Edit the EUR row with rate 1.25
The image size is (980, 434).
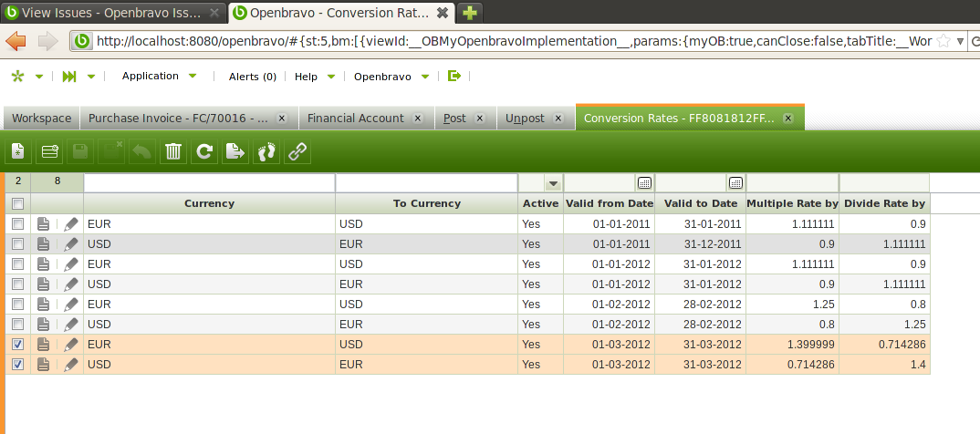point(71,305)
